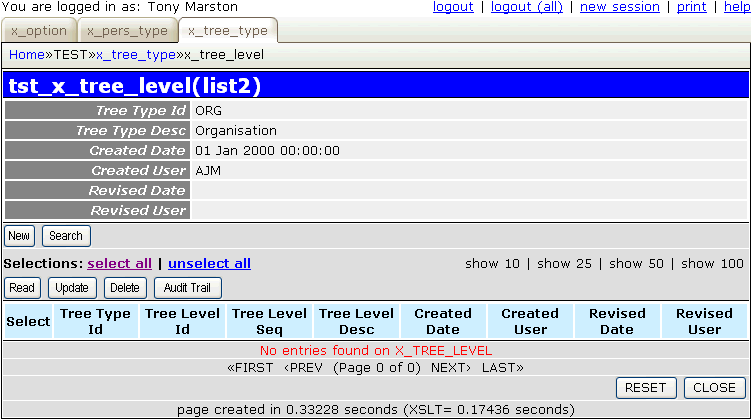Open the x_option tab
Image resolution: width=752 pixels, height=420 pixels.
pos(38,31)
